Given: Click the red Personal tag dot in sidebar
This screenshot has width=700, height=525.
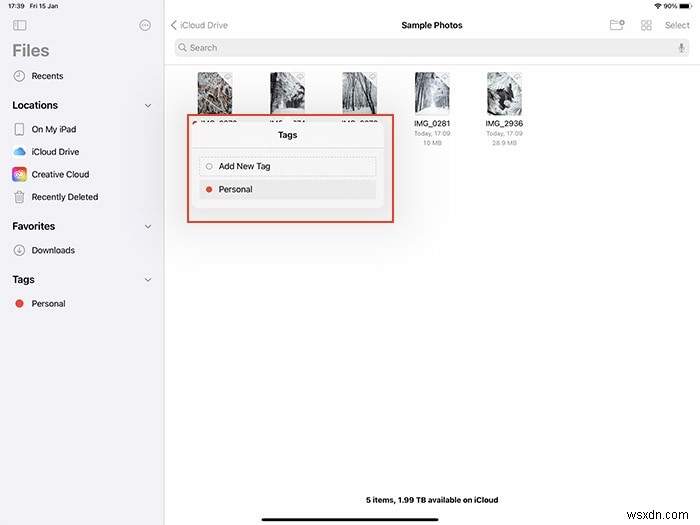Looking at the screenshot, I should point(19,304).
